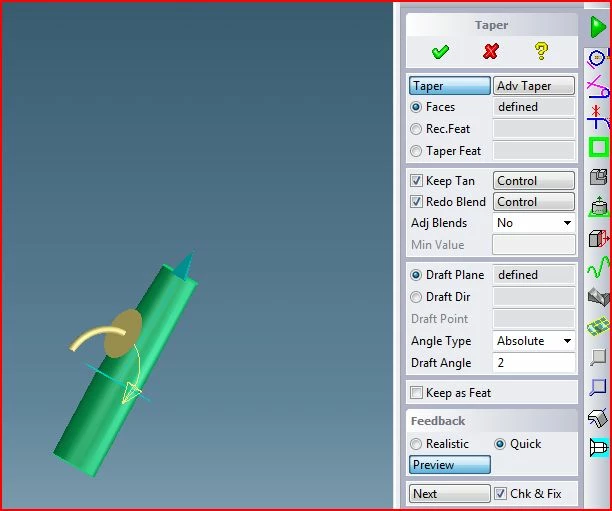This screenshot has height=511, width=612.
Task: Enable the Keep as Feat checkbox
Action: pos(416,393)
